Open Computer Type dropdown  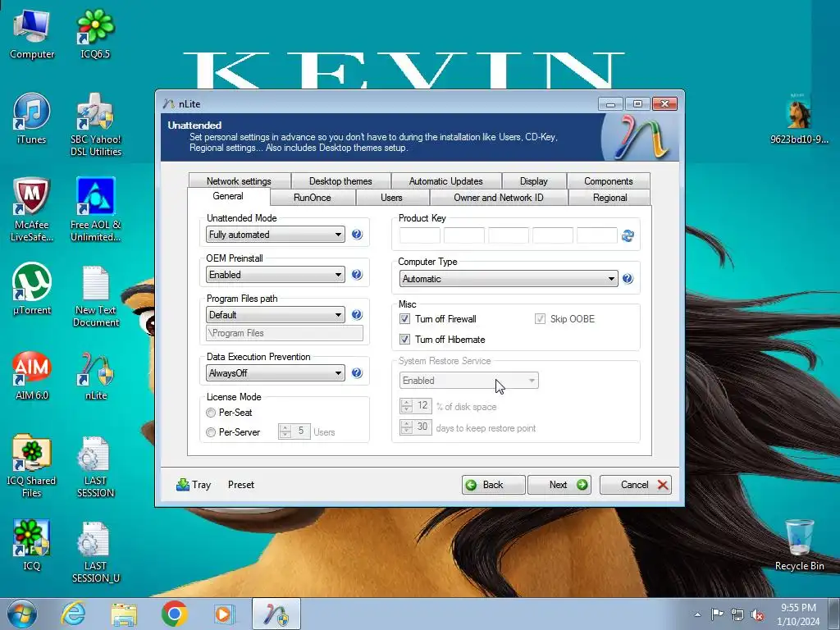click(509, 279)
